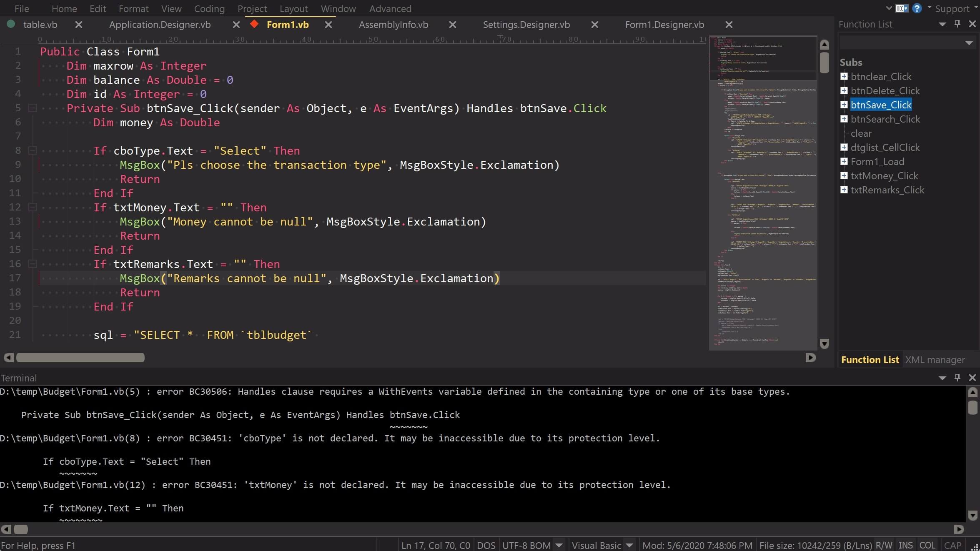
Task: Expand the Form1_Load node
Action: (x=844, y=162)
